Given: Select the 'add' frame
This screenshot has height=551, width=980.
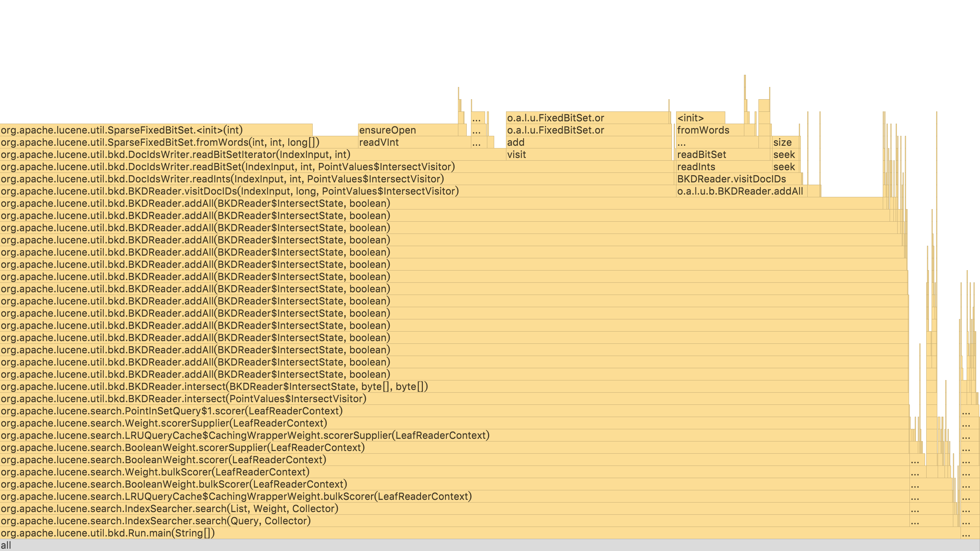Looking at the screenshot, I should (589, 142).
